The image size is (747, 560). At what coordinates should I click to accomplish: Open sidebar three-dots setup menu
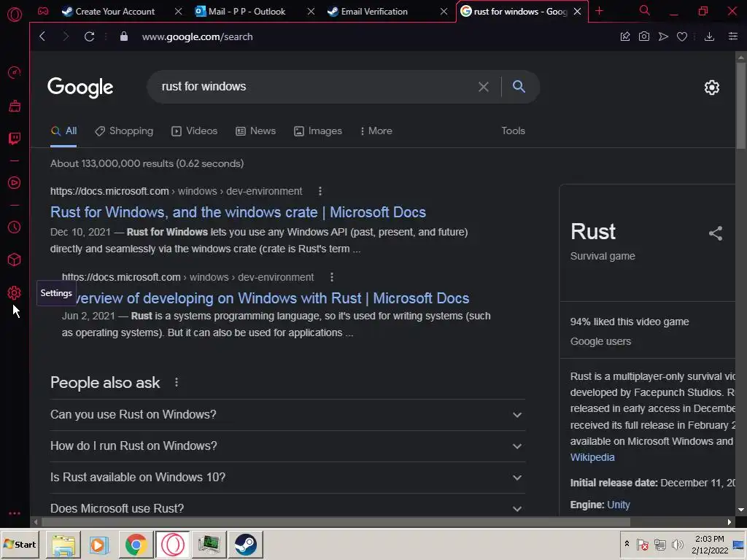(15, 513)
